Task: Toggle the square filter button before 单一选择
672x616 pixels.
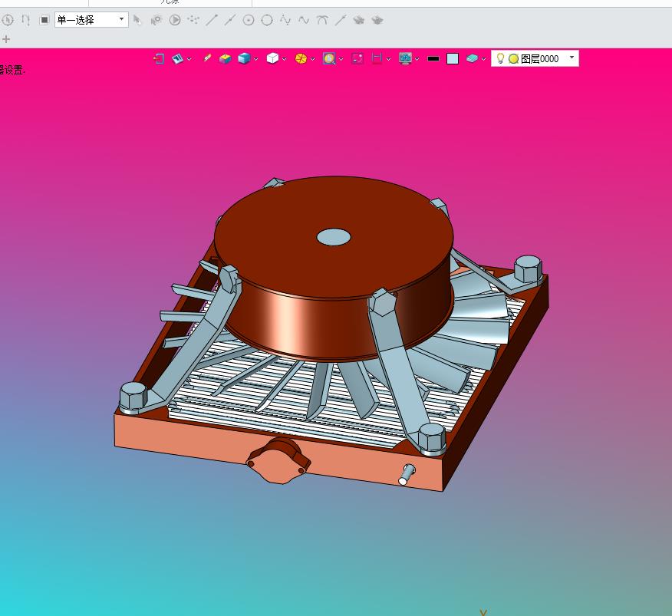Action: [x=44, y=20]
